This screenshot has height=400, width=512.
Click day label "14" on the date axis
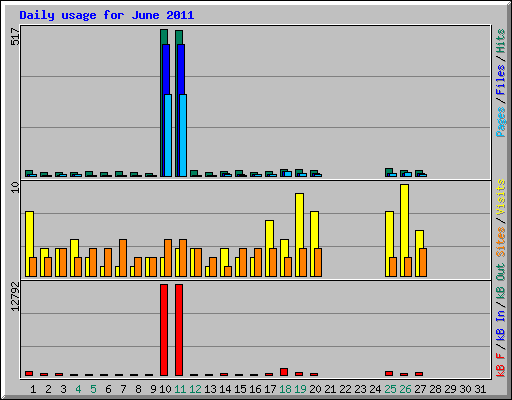click(225, 389)
